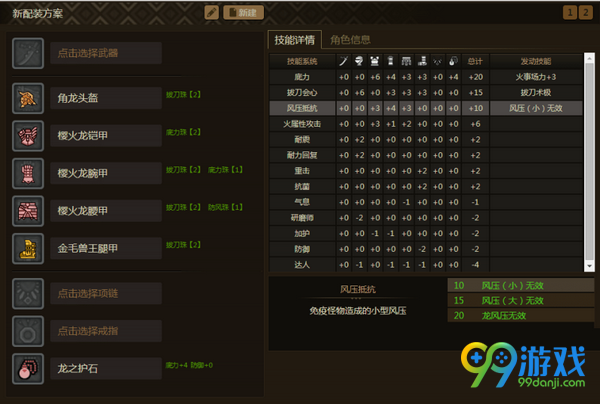600x404 pixels.
Task: Click the weapon column header icon
Action: [x=344, y=61]
